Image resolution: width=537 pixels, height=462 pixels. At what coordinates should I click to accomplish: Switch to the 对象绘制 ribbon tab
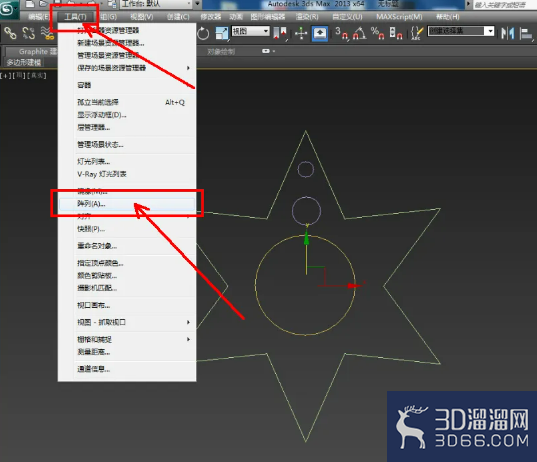[221, 52]
